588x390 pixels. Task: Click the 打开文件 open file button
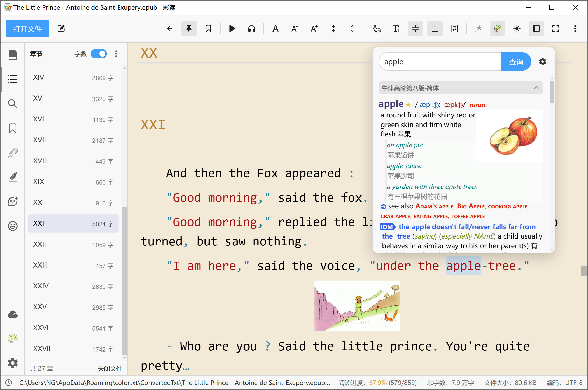click(28, 29)
